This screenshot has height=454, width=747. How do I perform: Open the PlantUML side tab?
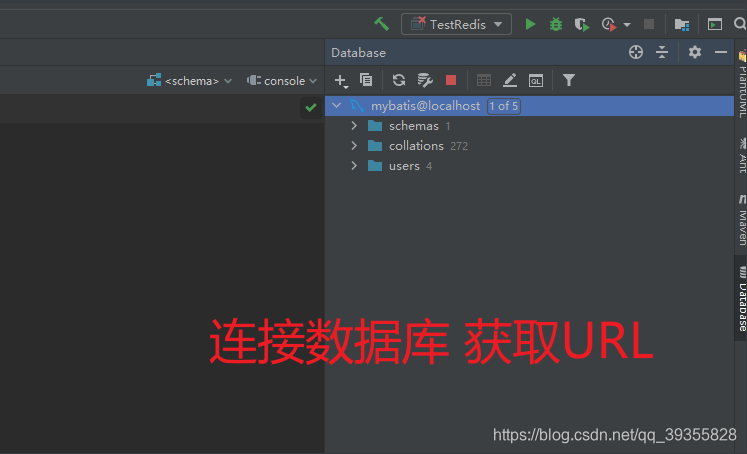(742, 85)
